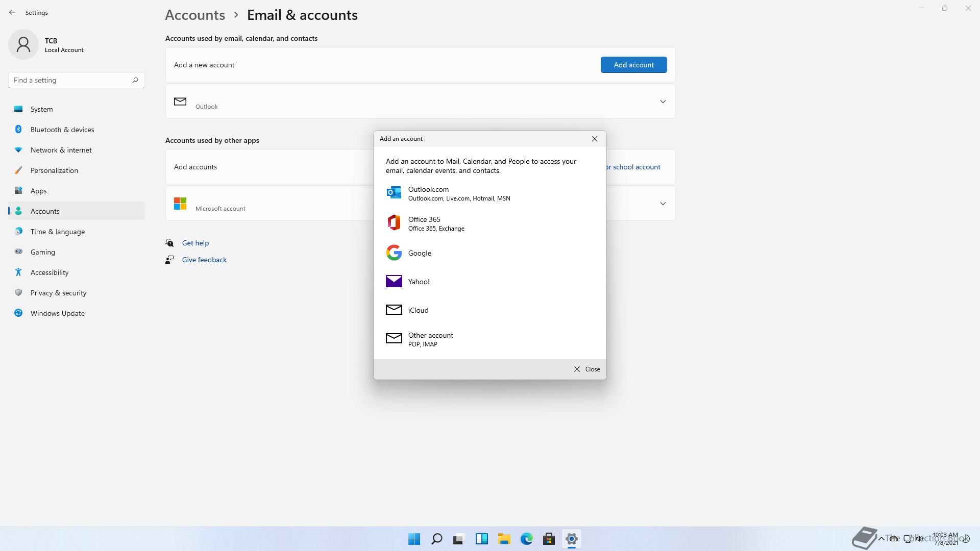Screen dimensions: 980x551
Task: Open the Windows Start menu
Action: tap(414, 539)
